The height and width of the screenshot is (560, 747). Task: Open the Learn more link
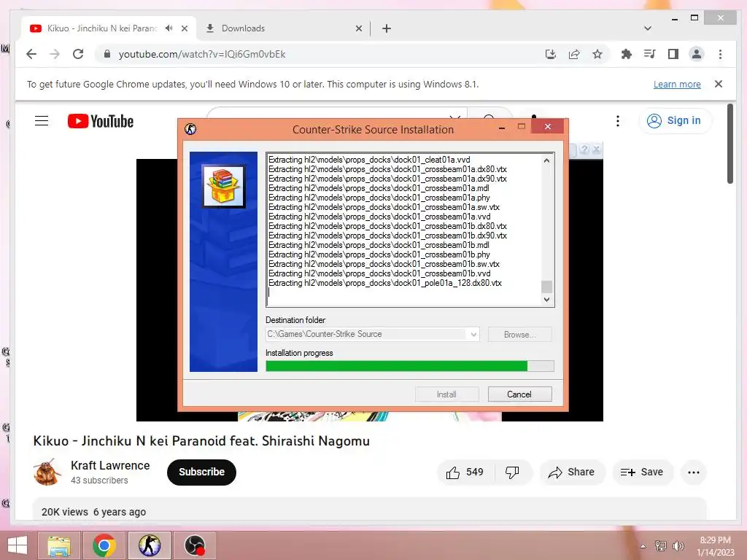point(677,85)
